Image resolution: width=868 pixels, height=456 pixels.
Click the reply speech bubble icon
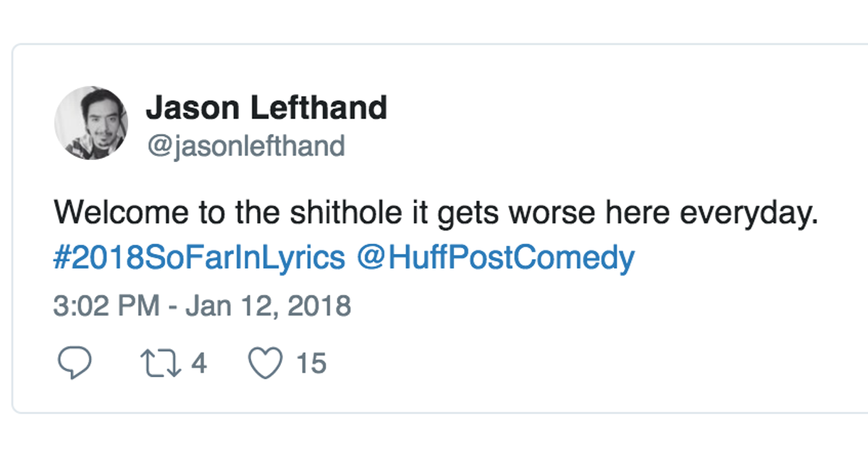point(74,363)
